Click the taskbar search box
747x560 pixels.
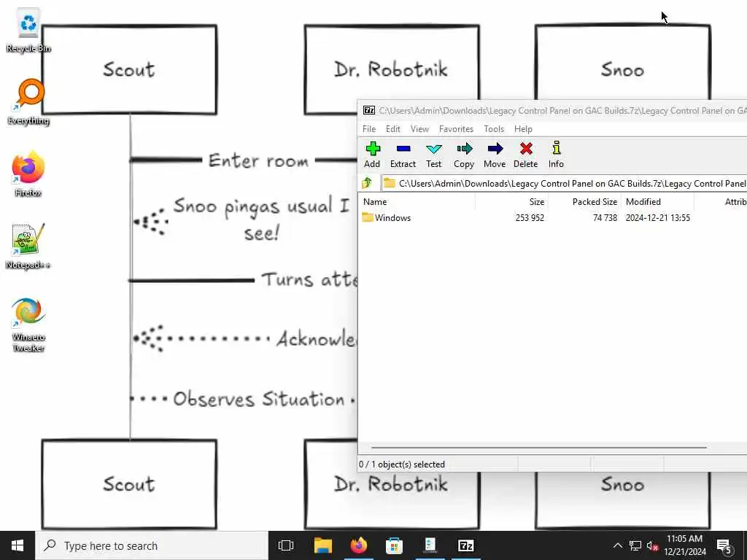[152, 545]
